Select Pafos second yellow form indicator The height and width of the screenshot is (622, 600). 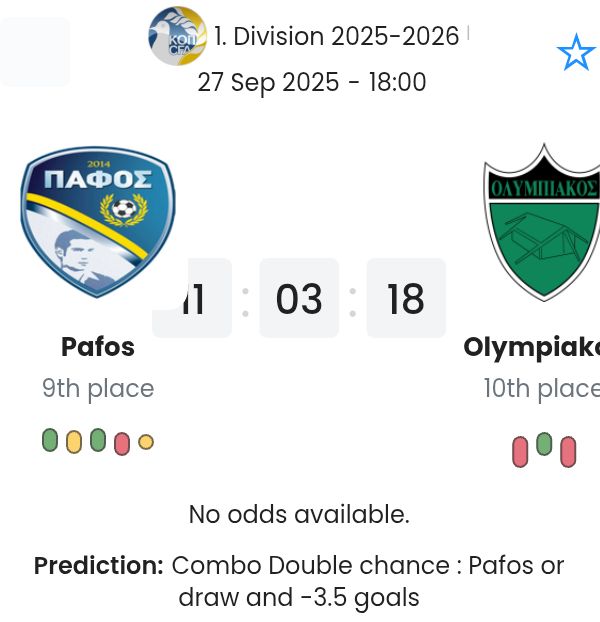tap(74, 442)
